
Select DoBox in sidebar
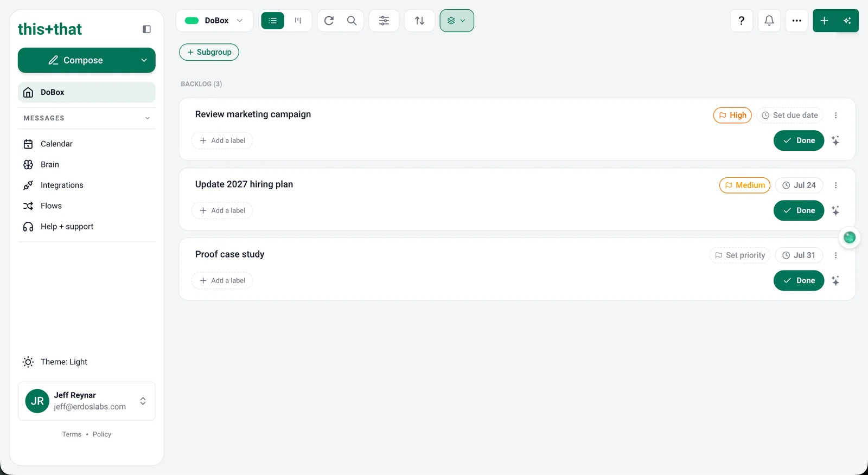tap(87, 92)
